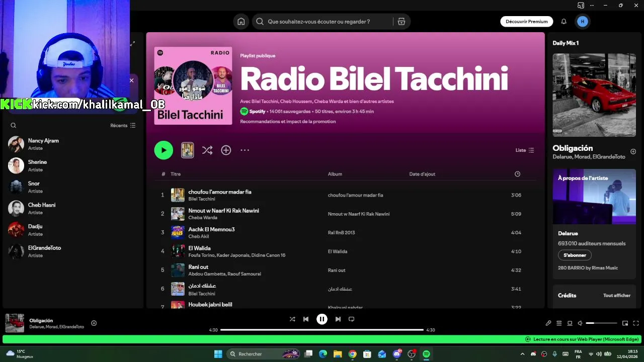Open Sherine artist in library
This screenshot has width=644, height=362.
click(x=73, y=166)
